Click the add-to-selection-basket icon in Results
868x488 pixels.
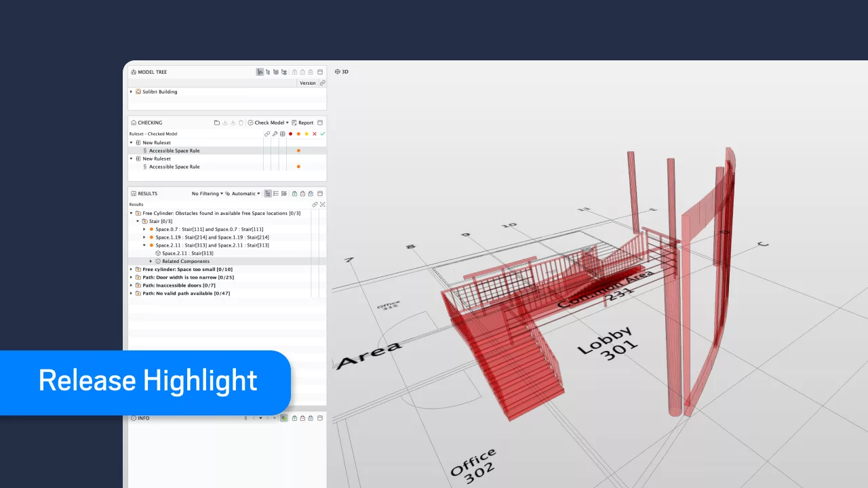[x=294, y=194]
